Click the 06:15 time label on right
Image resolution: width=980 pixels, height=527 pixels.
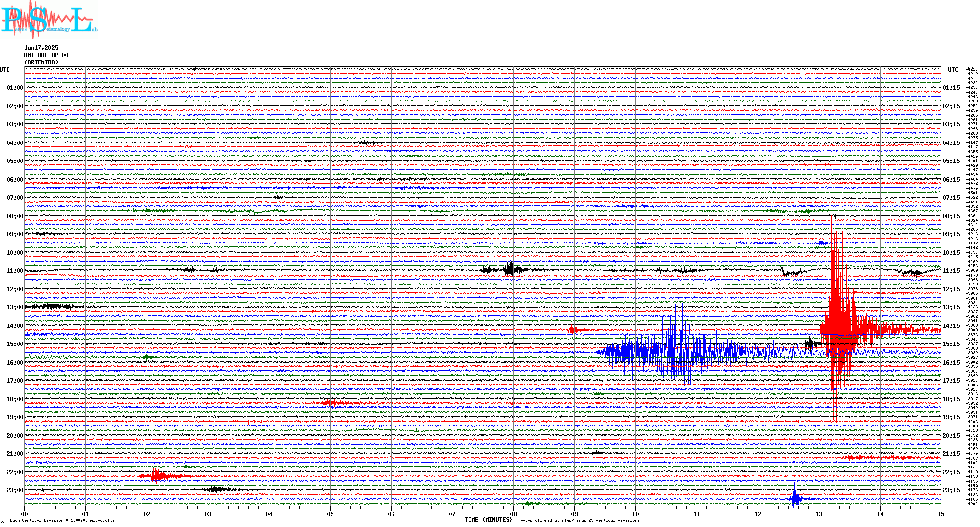point(951,180)
